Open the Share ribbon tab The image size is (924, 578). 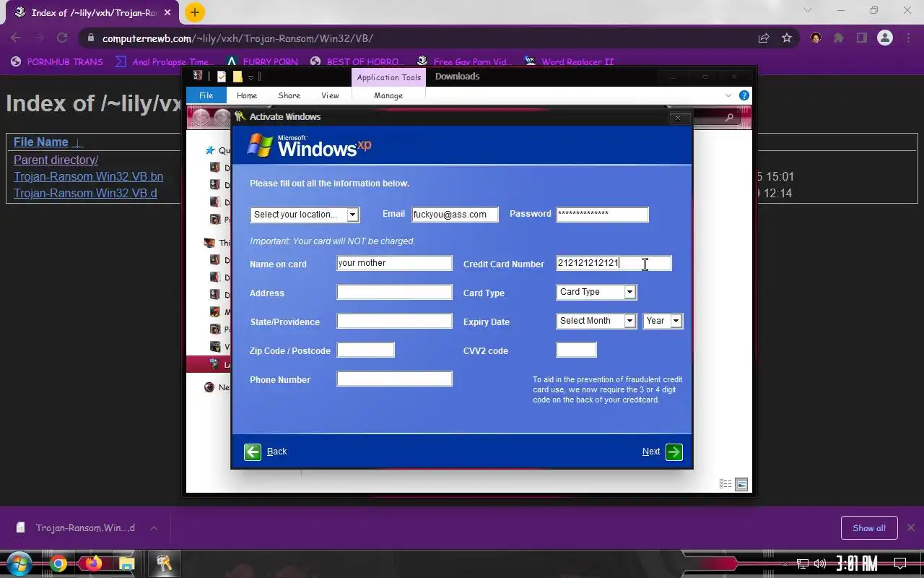[x=289, y=95]
